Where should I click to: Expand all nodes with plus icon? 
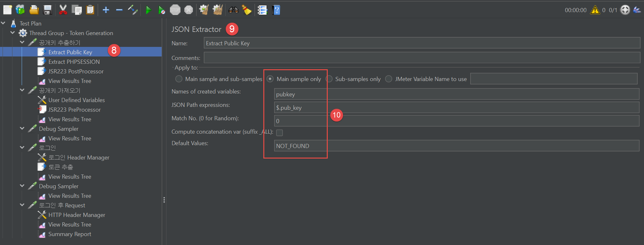point(106,10)
